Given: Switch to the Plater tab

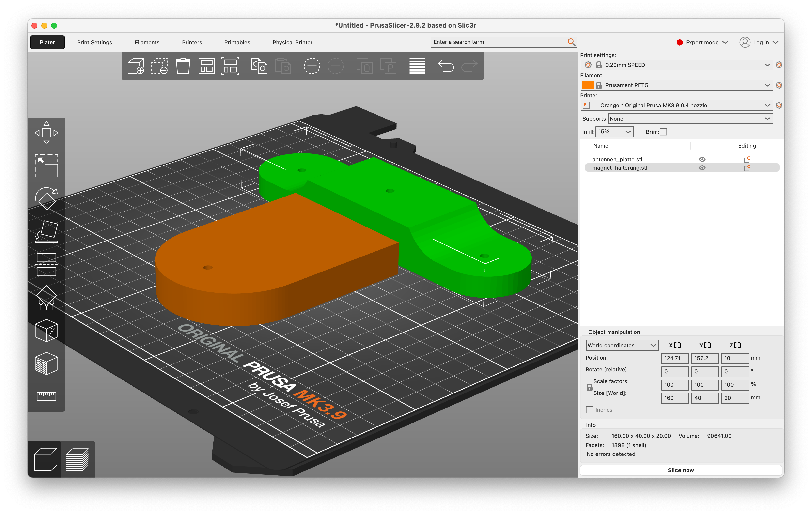Looking at the screenshot, I should click(x=47, y=42).
